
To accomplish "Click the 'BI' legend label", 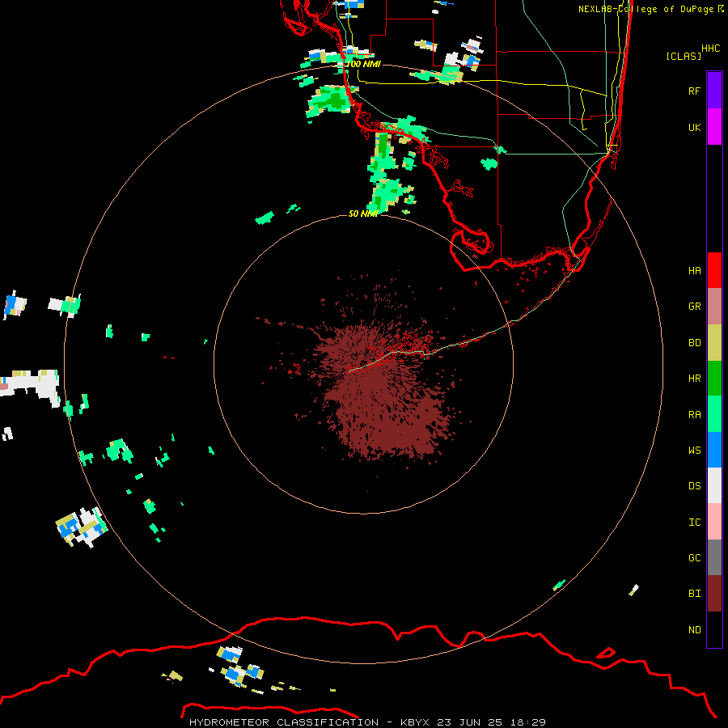I will [694, 594].
